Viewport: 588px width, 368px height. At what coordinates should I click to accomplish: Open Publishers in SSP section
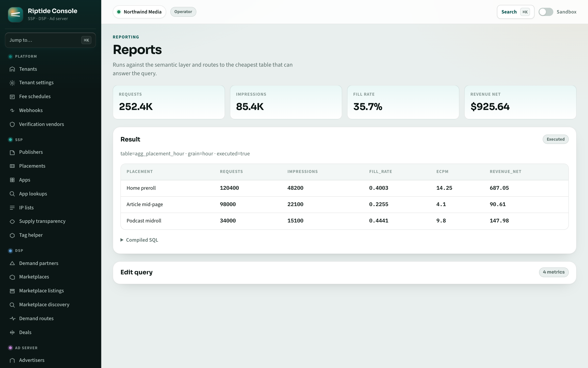tap(50, 152)
